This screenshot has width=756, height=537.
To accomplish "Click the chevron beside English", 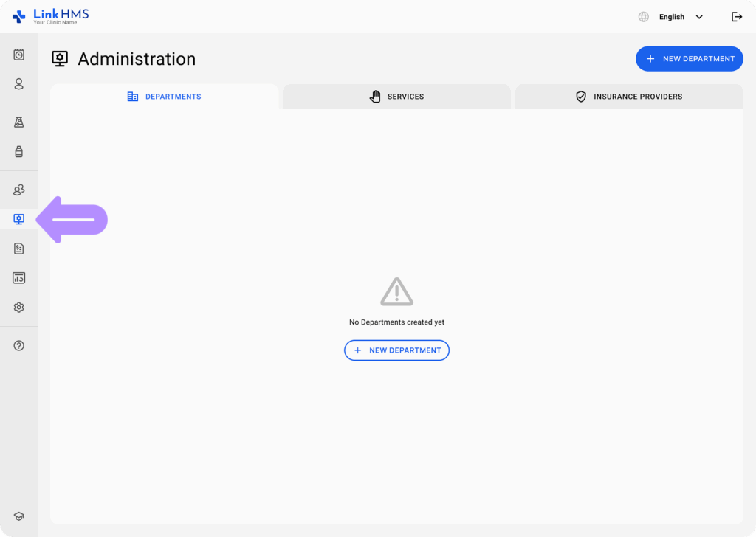I will pos(699,17).
